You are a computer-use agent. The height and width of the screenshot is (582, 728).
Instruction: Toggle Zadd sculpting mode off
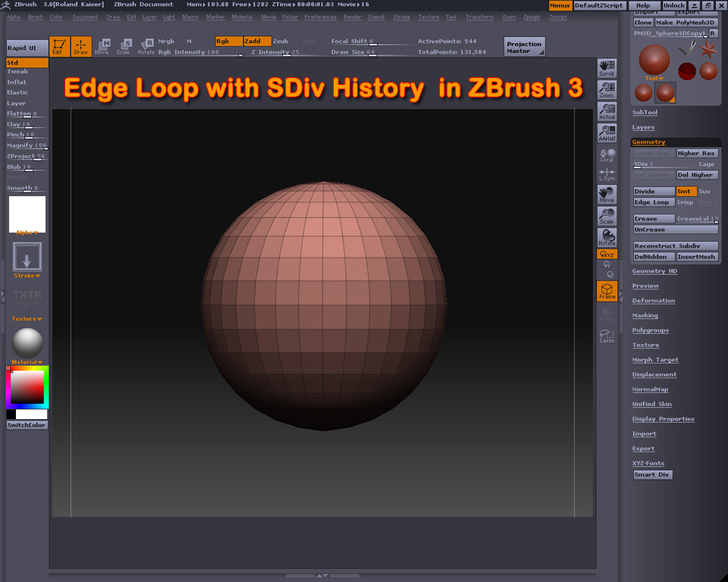(x=258, y=41)
